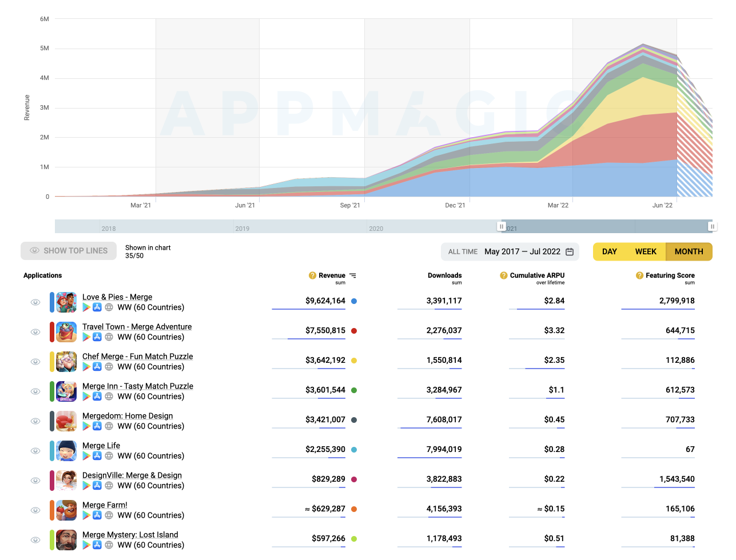Switch chart granularity to WEEK
This screenshot has width=736, height=560.
[x=646, y=251]
